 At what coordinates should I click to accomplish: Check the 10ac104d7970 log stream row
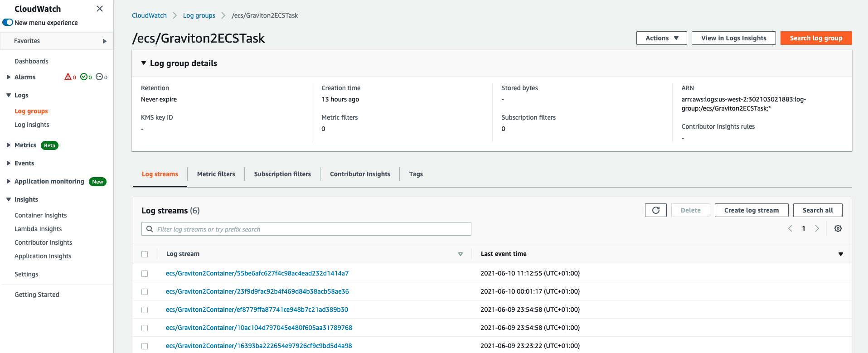tap(145, 328)
